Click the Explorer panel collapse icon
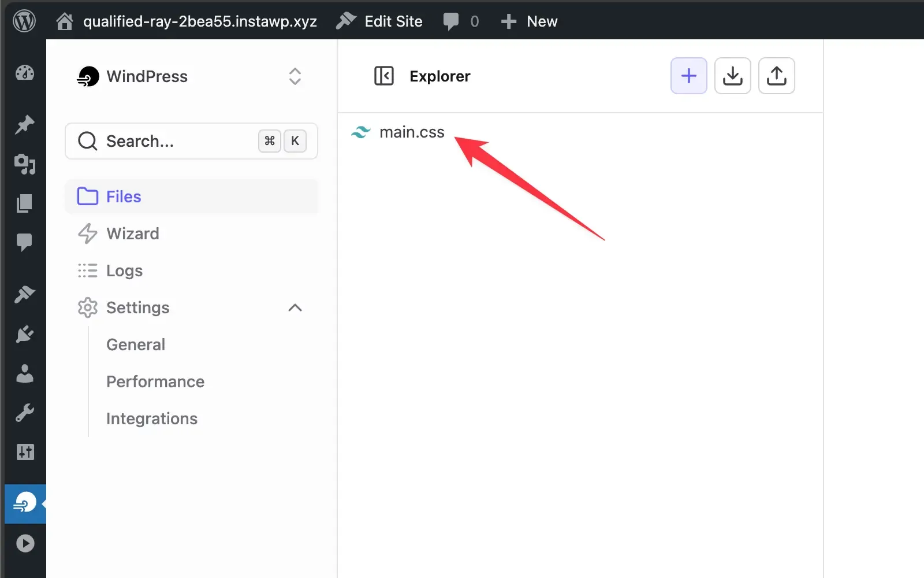 (384, 76)
